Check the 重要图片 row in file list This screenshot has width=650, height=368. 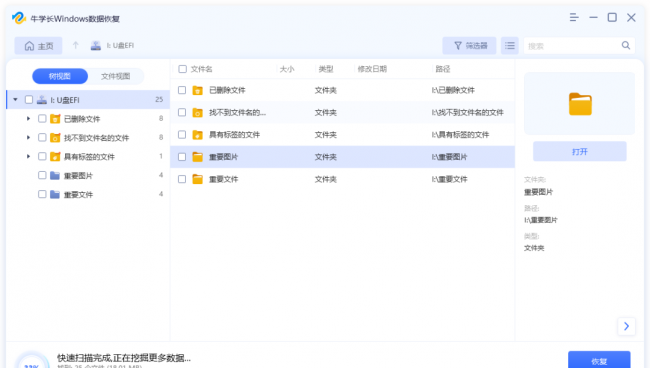[x=182, y=157]
